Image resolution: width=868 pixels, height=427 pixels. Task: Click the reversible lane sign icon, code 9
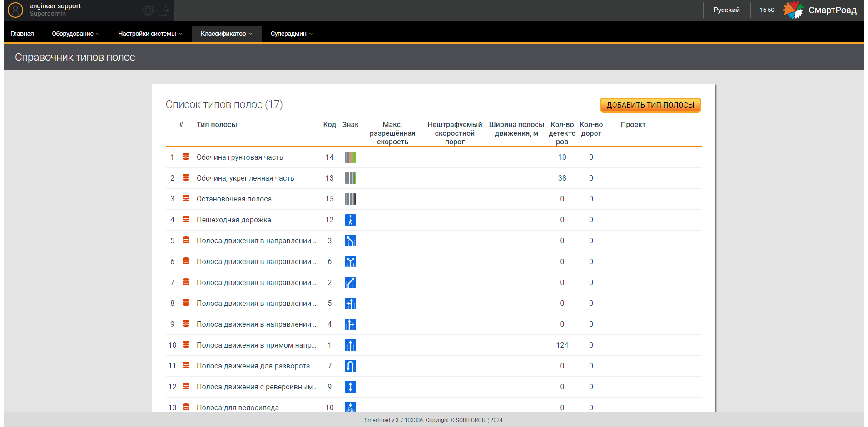pos(350,387)
